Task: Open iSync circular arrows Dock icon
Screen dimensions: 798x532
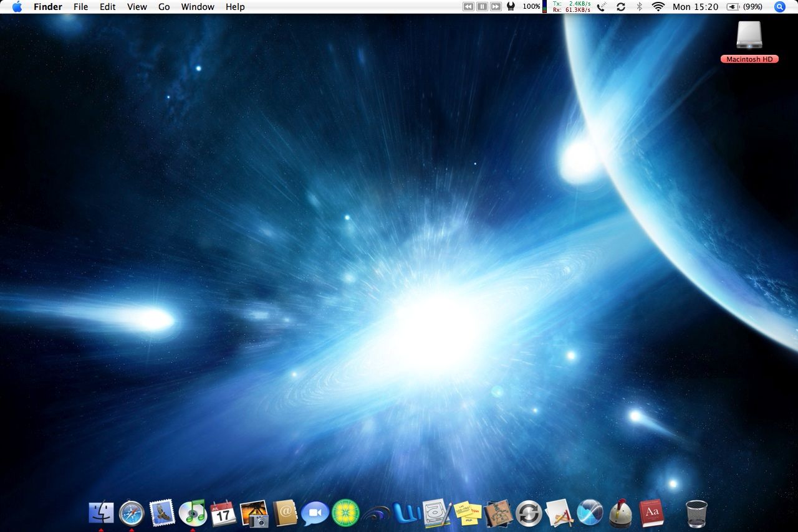Action: pyautogui.click(x=529, y=513)
